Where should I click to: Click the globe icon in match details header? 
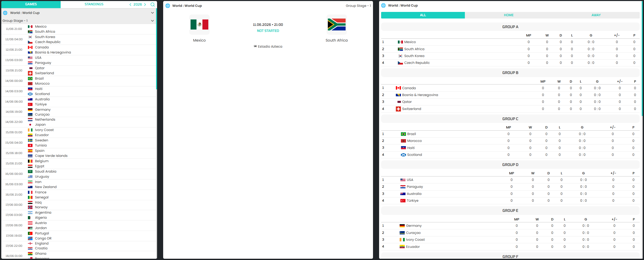click(168, 6)
